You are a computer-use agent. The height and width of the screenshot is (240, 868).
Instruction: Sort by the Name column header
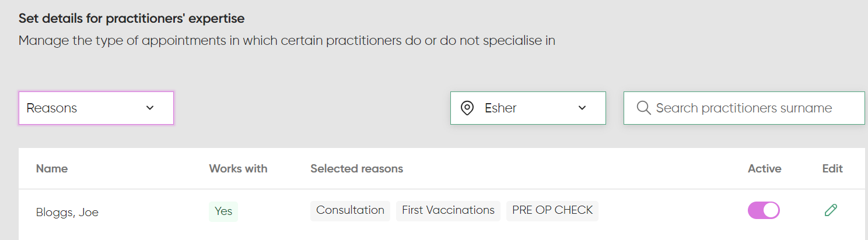point(52,169)
